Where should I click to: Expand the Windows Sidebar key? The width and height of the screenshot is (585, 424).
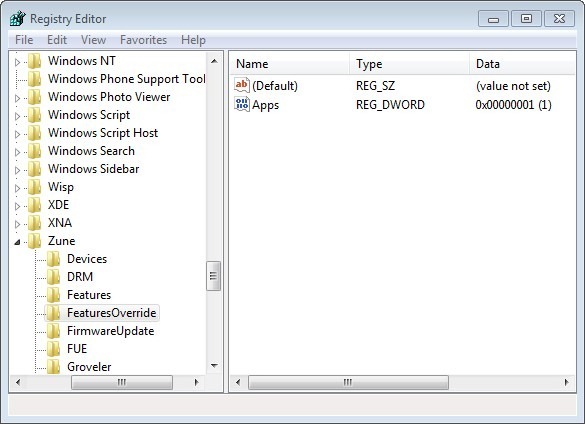(x=17, y=170)
